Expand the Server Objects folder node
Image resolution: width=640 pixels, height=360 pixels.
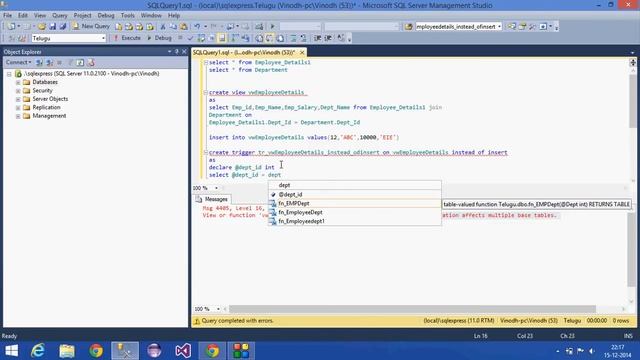click(x=18, y=99)
